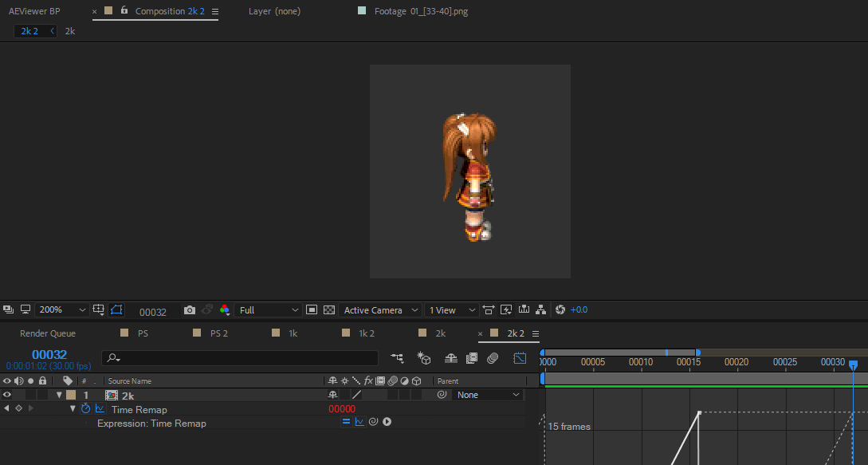This screenshot has height=465, width=868.
Task: Toggle the Graph Editor button in timeline
Action: (519, 358)
